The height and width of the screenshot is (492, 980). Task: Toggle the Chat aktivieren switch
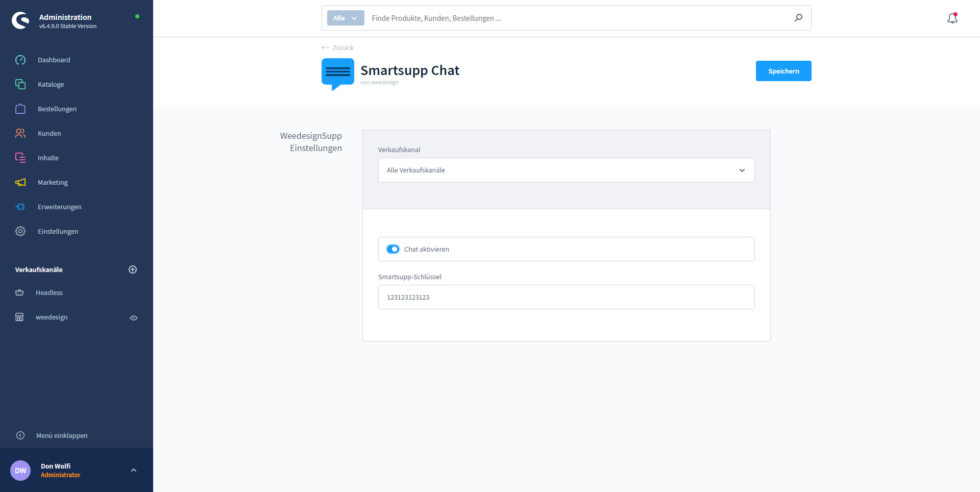click(x=393, y=249)
